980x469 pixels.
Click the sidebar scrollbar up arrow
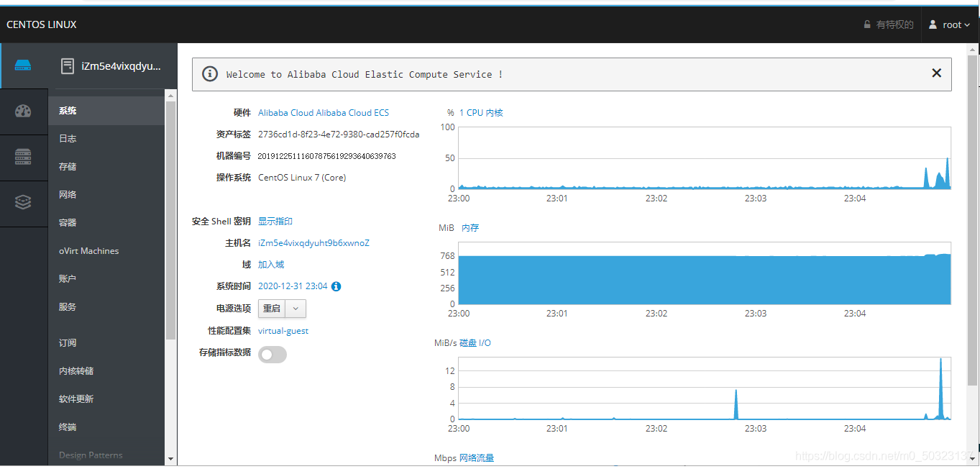tap(170, 95)
